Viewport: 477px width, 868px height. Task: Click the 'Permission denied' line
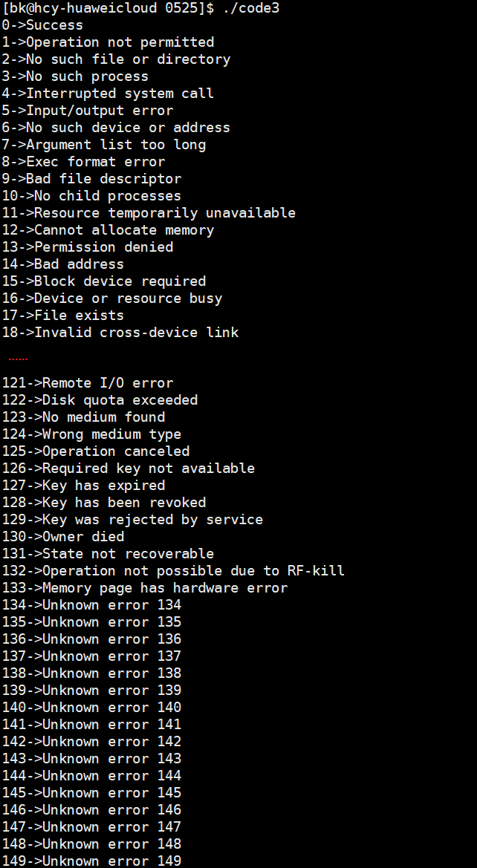(x=88, y=247)
